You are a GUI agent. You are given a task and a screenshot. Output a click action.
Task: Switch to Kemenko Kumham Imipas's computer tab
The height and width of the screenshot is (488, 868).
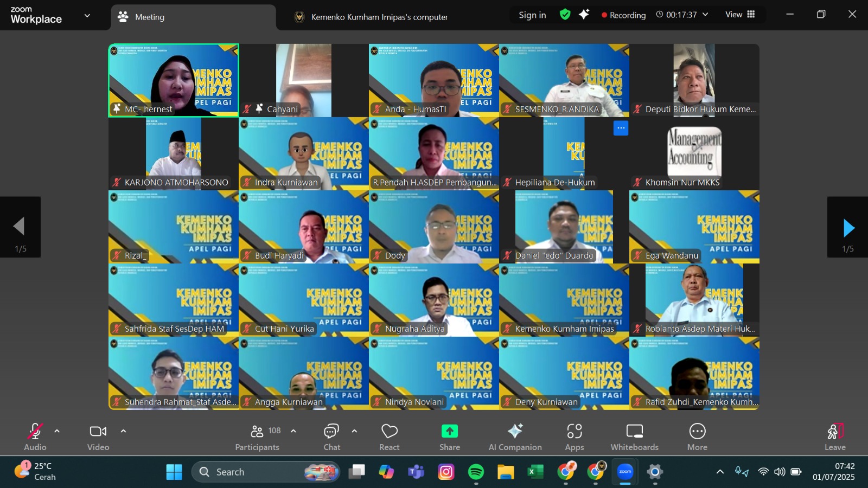point(379,17)
